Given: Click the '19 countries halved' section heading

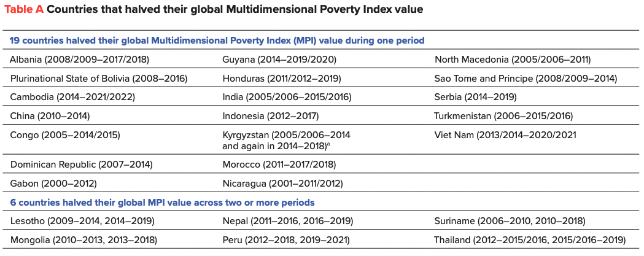Looking at the screenshot, I should point(217,41).
